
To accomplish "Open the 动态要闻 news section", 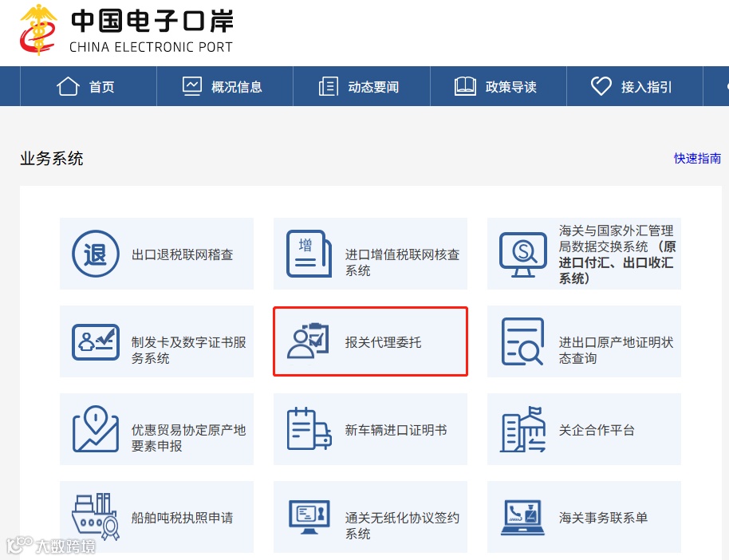I will pyautogui.click(x=361, y=85).
